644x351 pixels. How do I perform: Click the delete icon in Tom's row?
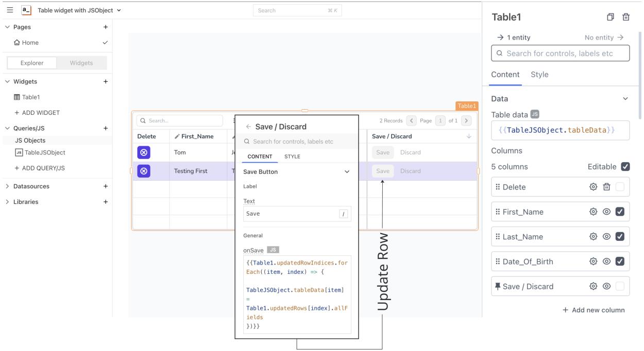coord(144,152)
